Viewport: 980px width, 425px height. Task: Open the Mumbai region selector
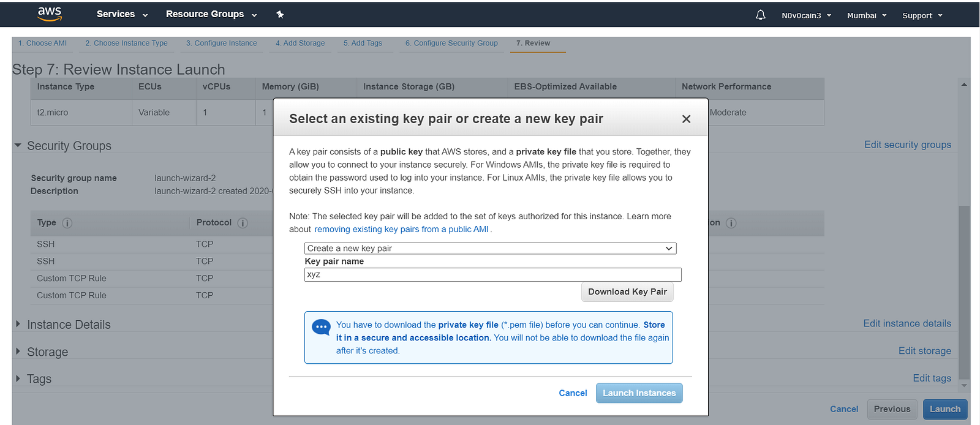coord(867,15)
